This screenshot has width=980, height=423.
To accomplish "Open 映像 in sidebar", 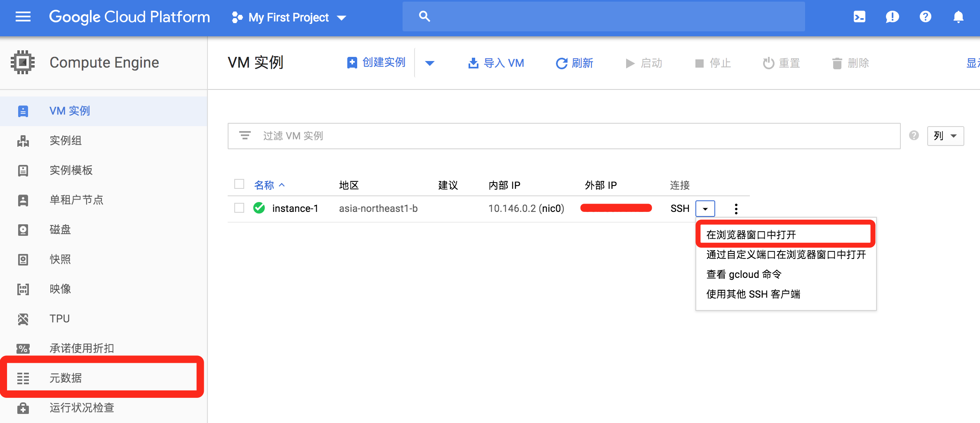I will tap(104, 289).
